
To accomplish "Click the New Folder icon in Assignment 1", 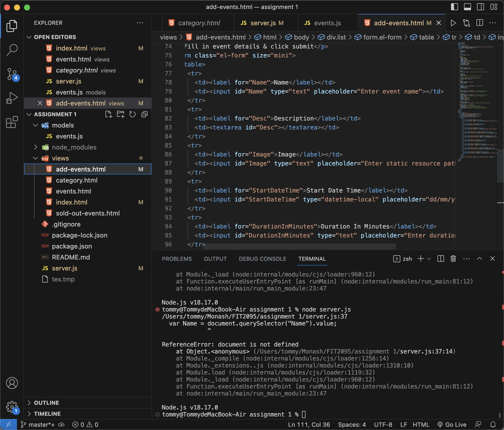I will (120, 114).
